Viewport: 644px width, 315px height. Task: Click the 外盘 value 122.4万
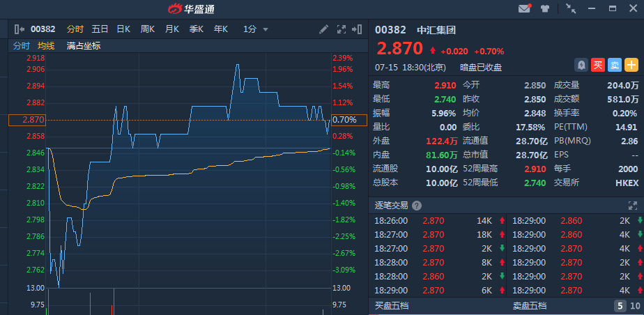(442, 141)
